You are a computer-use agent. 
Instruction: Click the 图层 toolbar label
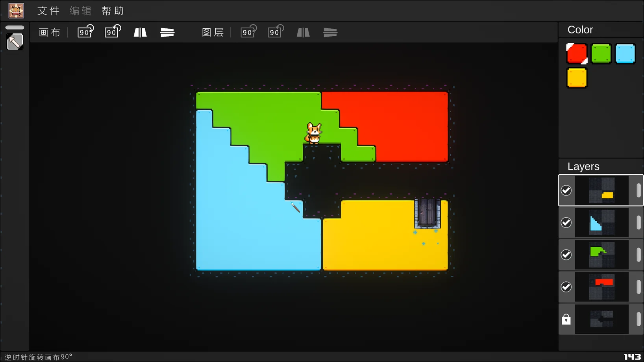pos(213,32)
